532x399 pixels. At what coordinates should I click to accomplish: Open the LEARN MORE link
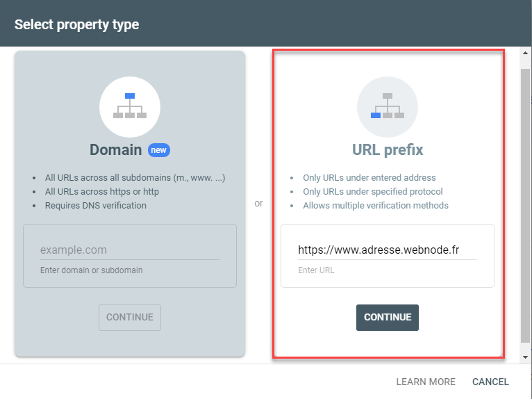(x=426, y=382)
